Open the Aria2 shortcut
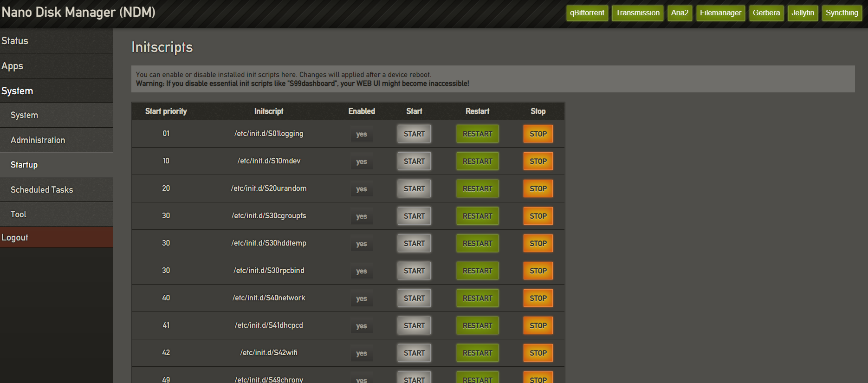The width and height of the screenshot is (868, 383). (x=680, y=13)
